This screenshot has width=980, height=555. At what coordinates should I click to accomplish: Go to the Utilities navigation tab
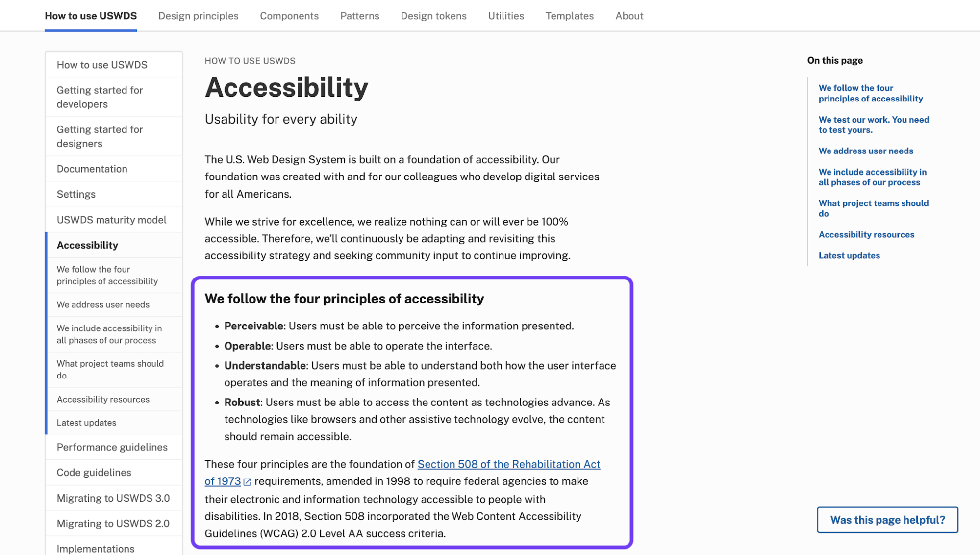(x=506, y=16)
